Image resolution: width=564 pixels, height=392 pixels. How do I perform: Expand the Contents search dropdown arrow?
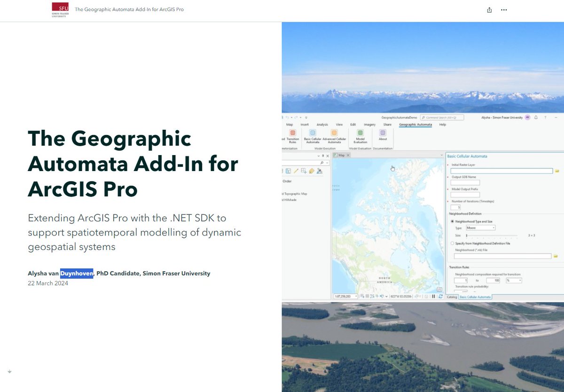pos(327,163)
